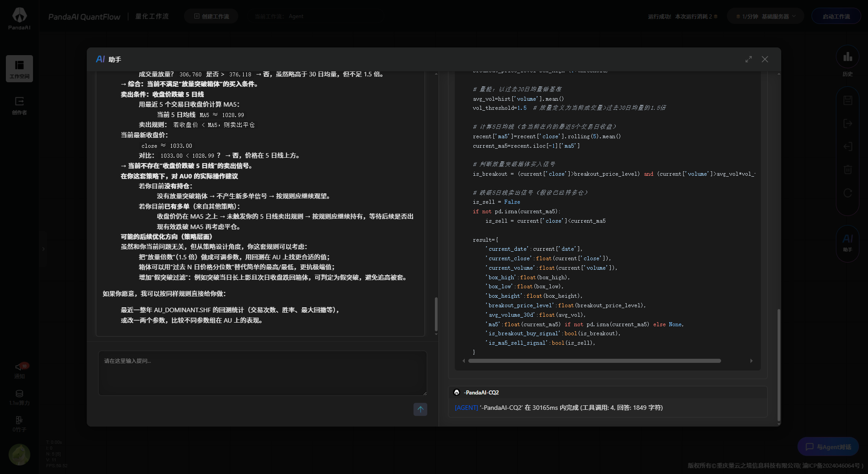This screenshot has height=474, width=868.
Task: Open the AI 助手 side button
Action: 847,242
